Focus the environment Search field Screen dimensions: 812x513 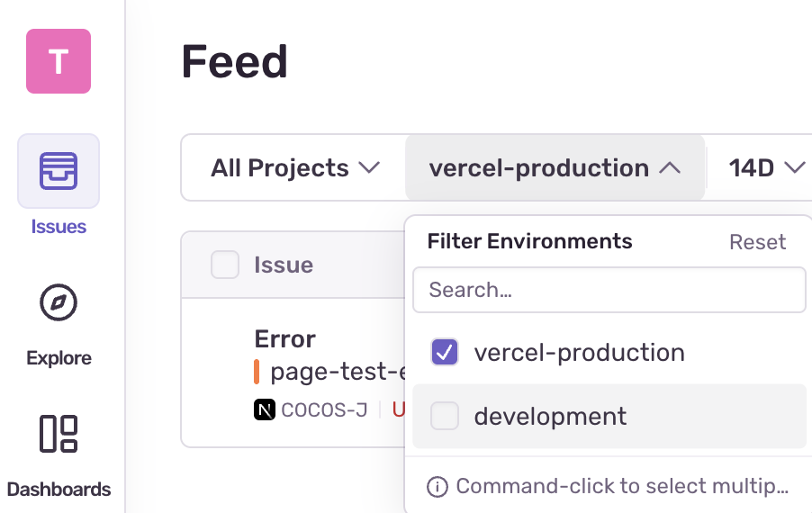click(609, 290)
